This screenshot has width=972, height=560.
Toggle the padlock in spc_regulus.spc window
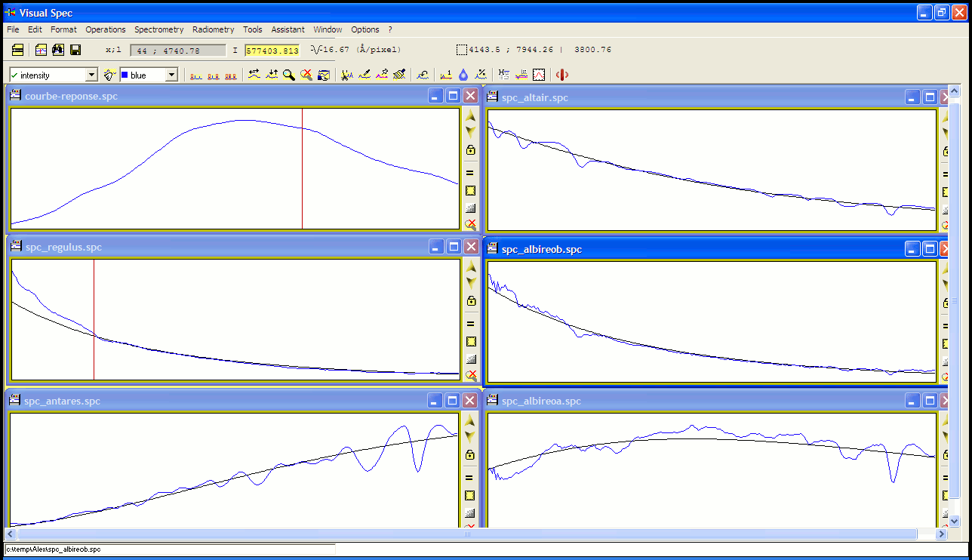pyautogui.click(x=471, y=301)
